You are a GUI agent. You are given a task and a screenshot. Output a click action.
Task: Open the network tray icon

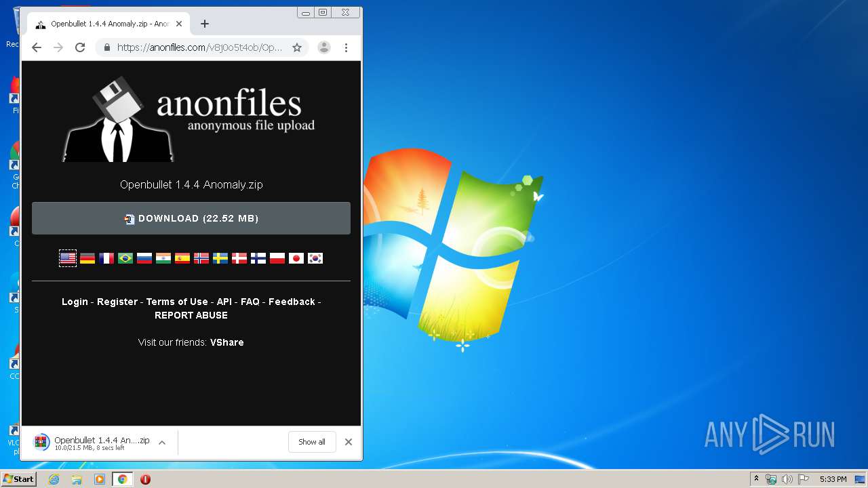tap(771, 479)
